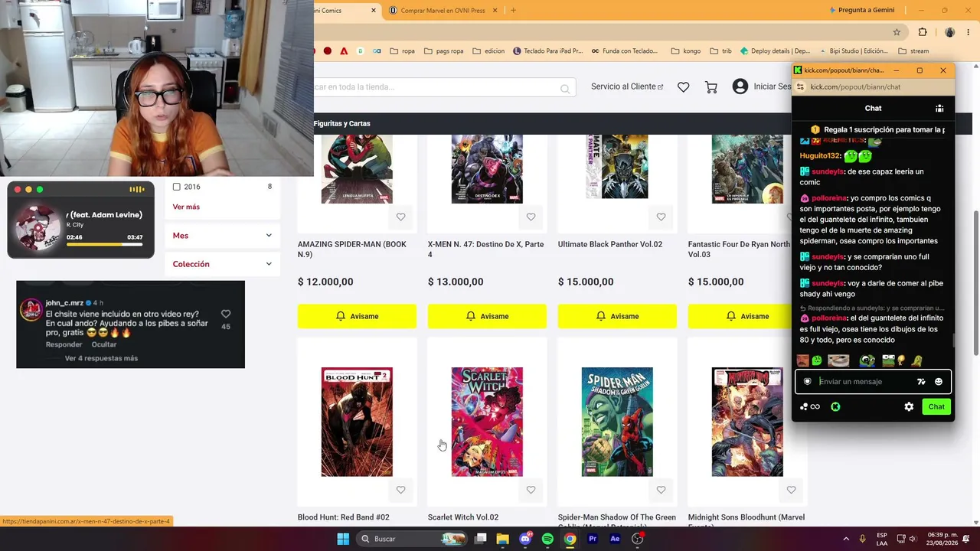Image resolution: width=980 pixels, height=551 pixels.
Task: Favorite Spider-Man Shadow Of The Green Goblin heart
Action: [661, 490]
